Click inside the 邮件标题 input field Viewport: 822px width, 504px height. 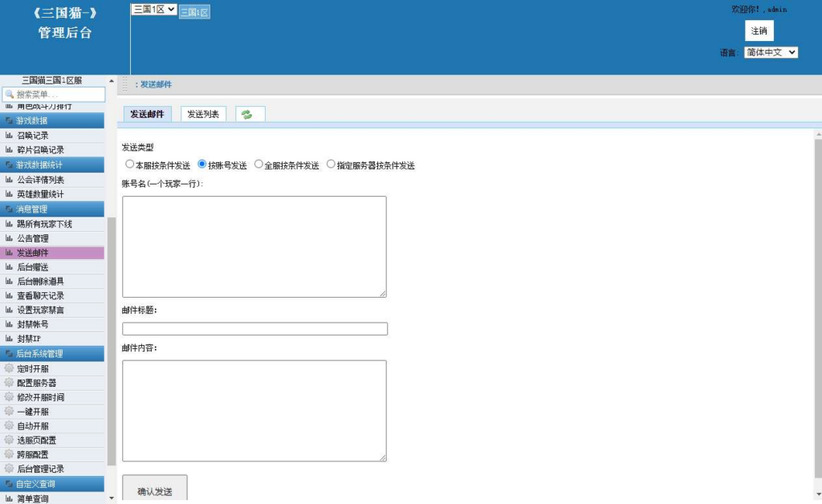tap(254, 328)
